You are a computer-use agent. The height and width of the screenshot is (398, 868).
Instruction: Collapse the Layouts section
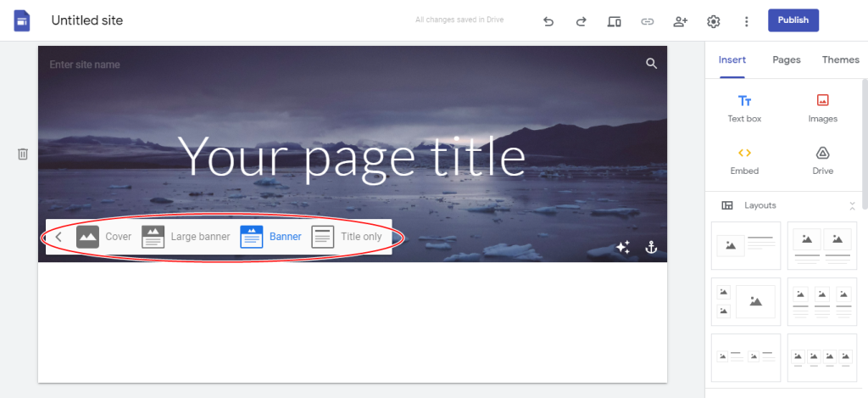[853, 205]
